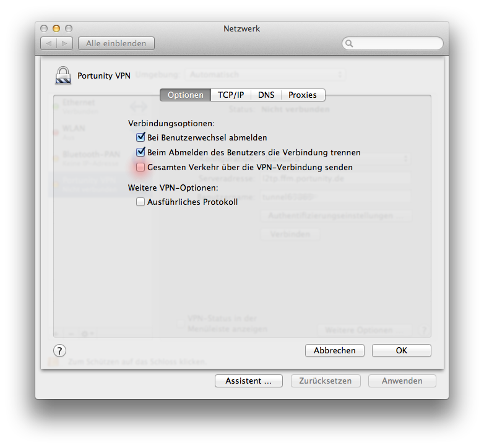Viewport: 484px width, 448px height.
Task: Minimize the Netzwerk window with the yellow button
Action: click(x=56, y=28)
